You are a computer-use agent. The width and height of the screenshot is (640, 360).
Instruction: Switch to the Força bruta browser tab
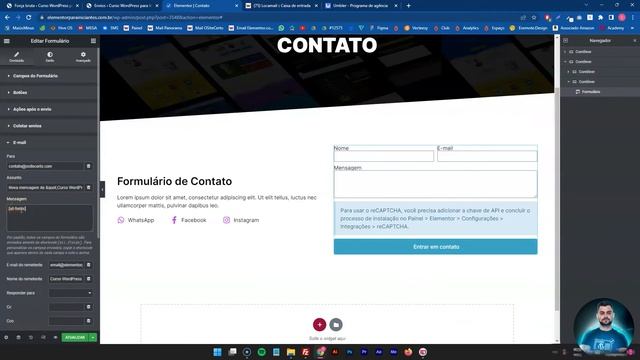click(x=41, y=6)
